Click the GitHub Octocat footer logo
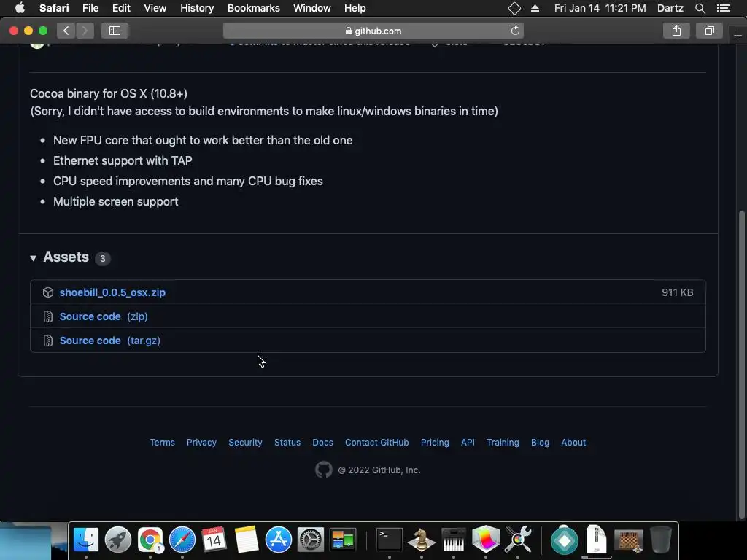The height and width of the screenshot is (560, 747). click(x=323, y=470)
